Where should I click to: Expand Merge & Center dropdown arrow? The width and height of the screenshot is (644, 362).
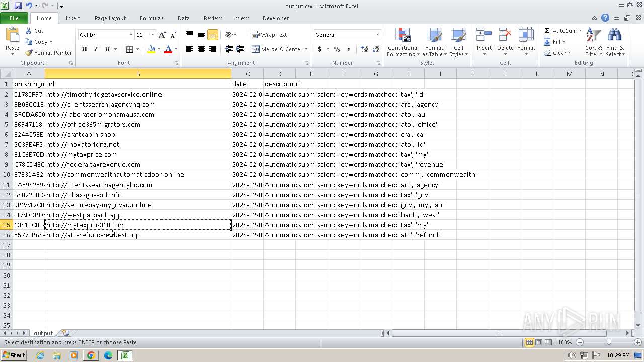(306, 49)
